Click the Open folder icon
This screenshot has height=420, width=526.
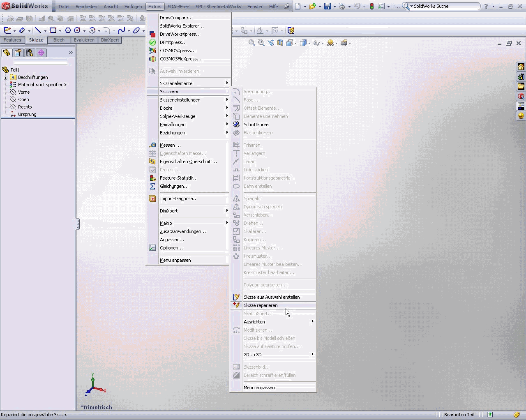click(313, 6)
